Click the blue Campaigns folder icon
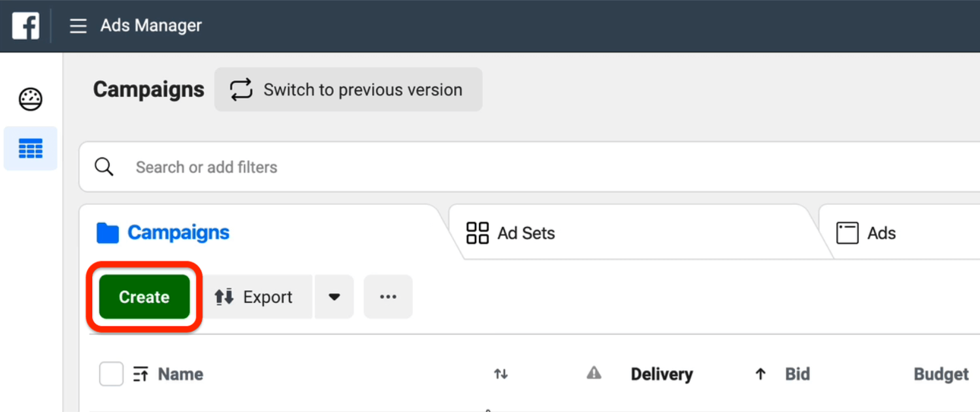 click(x=108, y=233)
